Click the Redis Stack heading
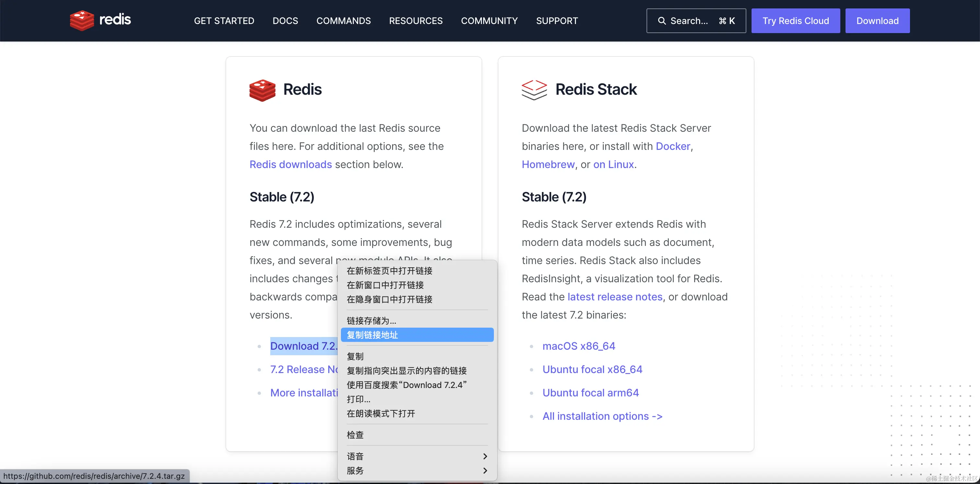The width and height of the screenshot is (980, 484). [x=596, y=90]
